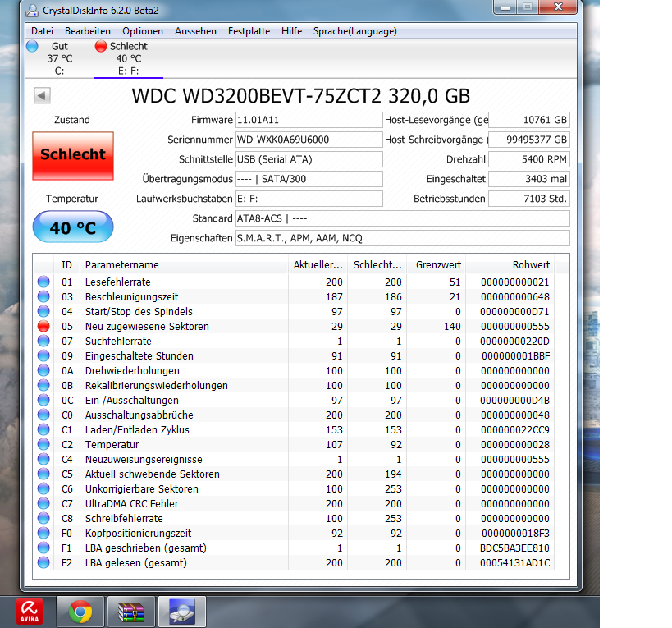This screenshot has height=628, width=672.
Task: Click the Rohwert column header
Action: tap(510, 265)
